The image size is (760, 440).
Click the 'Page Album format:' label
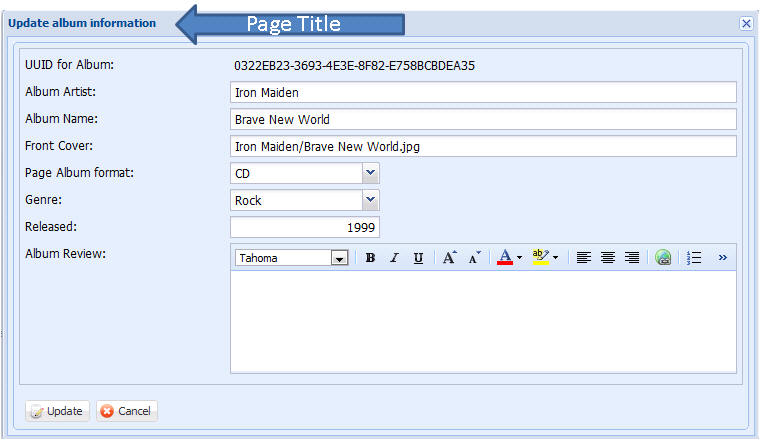[x=79, y=173]
